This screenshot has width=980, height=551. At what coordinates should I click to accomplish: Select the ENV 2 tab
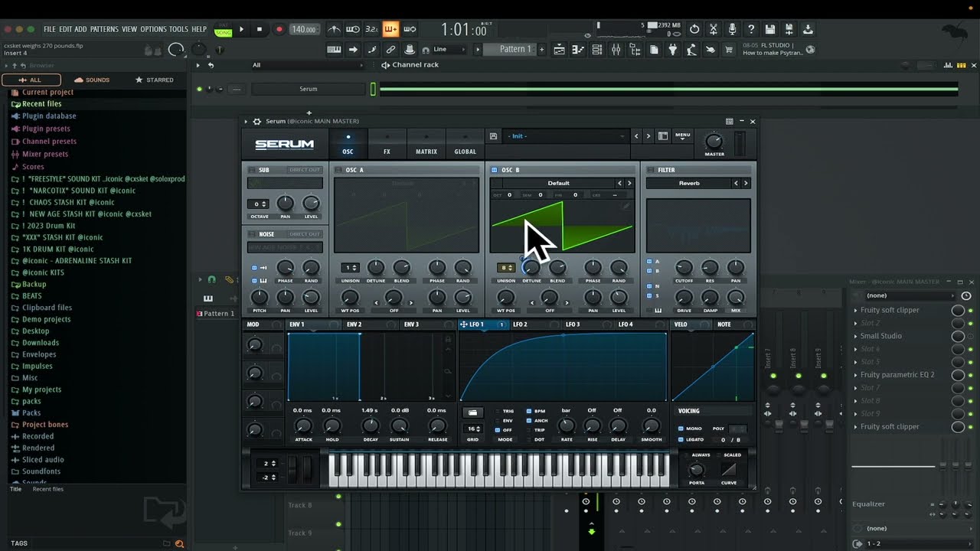(354, 324)
